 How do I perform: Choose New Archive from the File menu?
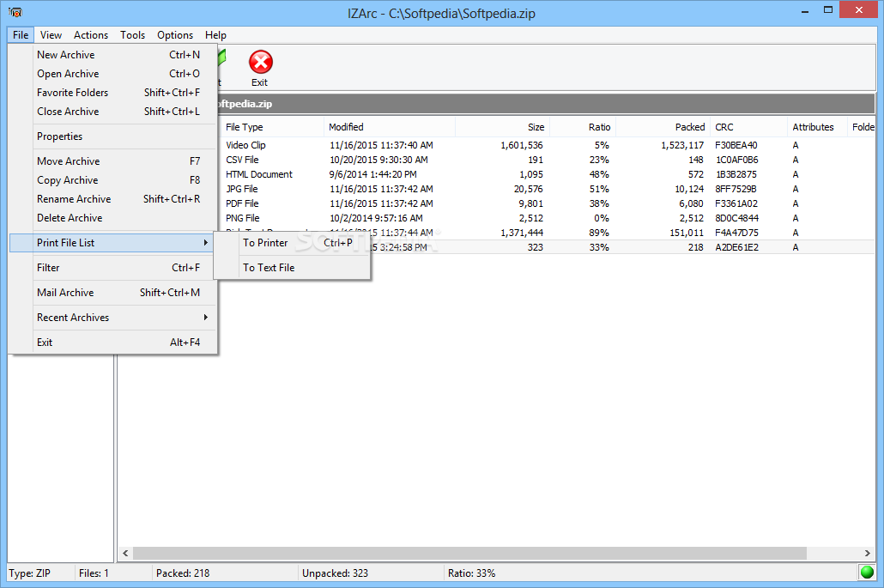click(x=112, y=55)
